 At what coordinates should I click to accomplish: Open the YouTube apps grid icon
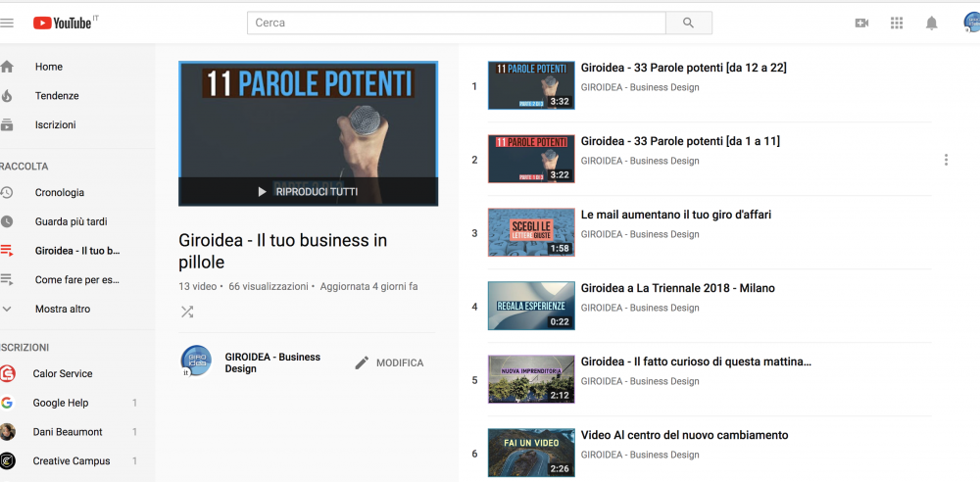(x=897, y=24)
